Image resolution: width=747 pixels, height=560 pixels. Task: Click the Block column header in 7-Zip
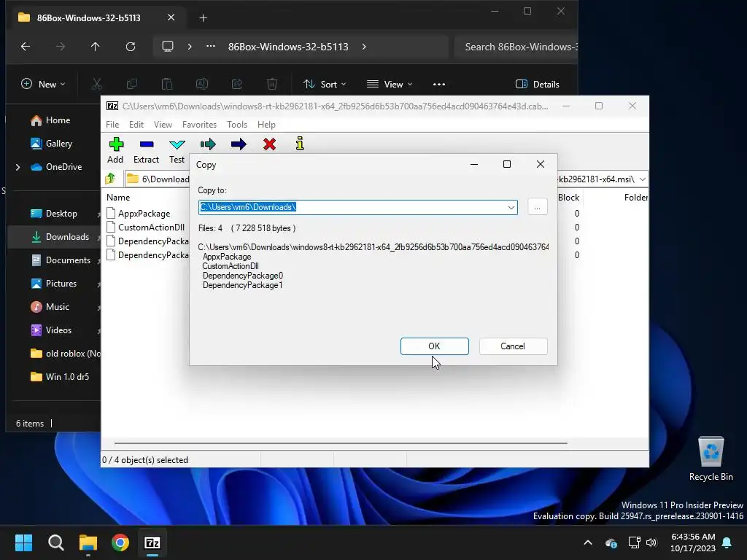(568, 197)
